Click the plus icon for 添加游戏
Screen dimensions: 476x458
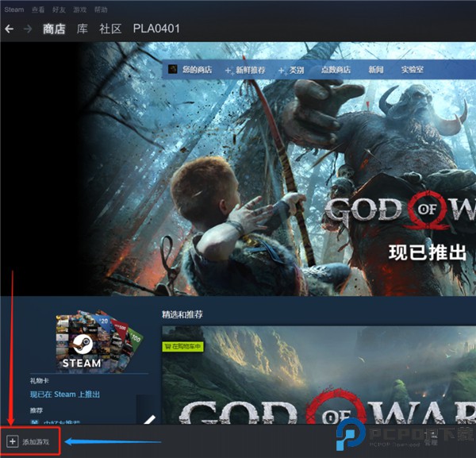tap(12, 441)
